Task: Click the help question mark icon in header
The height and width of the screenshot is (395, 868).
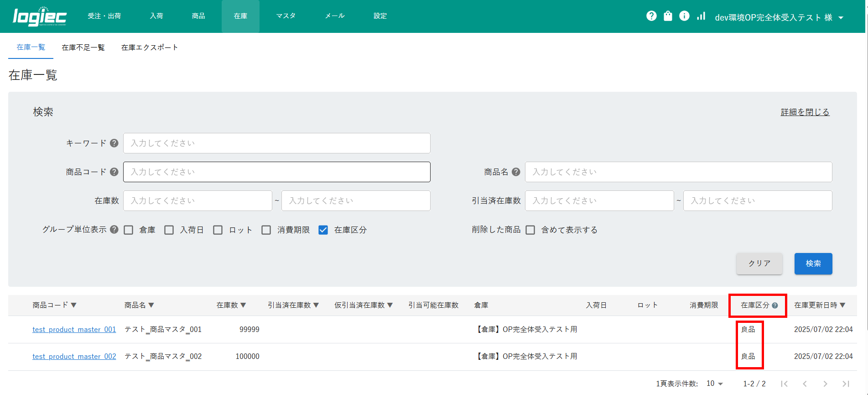Action: (651, 16)
